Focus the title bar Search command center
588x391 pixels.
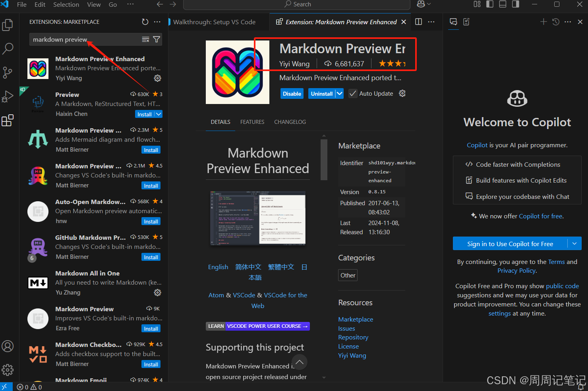[297, 4]
